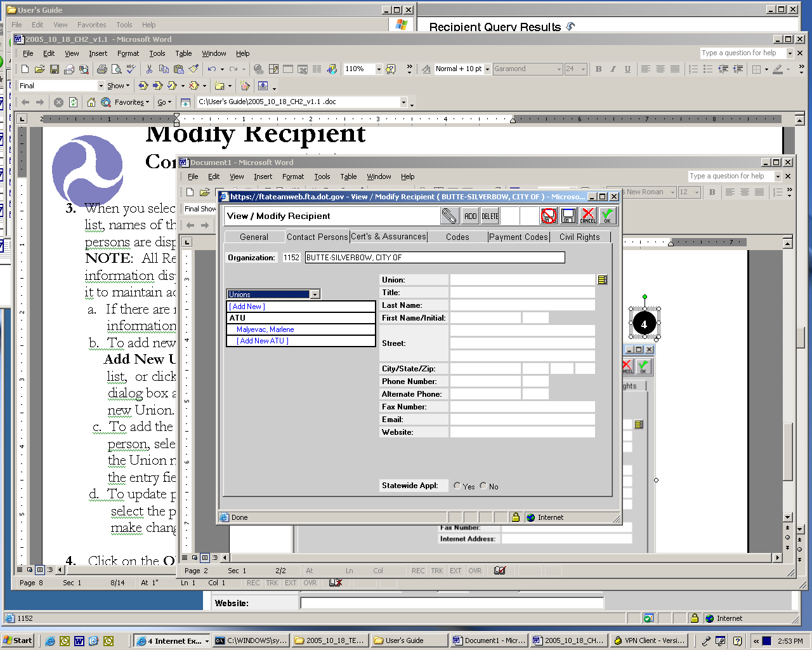The width and height of the screenshot is (812, 650).
Task: Select the Malyevac, Marlene contact link
Action: [265, 329]
